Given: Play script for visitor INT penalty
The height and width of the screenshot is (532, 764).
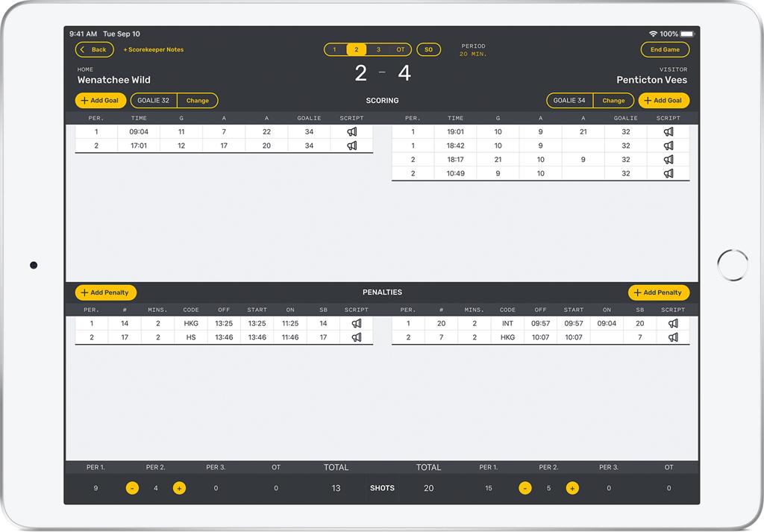Looking at the screenshot, I should (673, 323).
